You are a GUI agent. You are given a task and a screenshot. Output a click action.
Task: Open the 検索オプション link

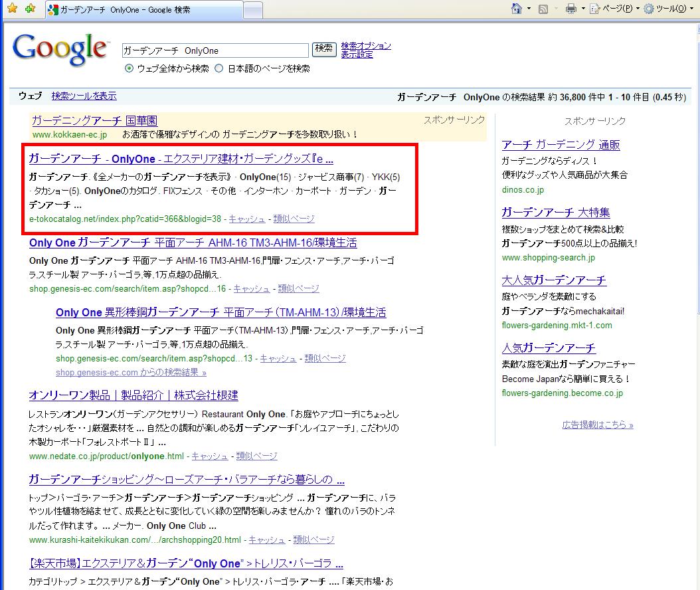pos(366,46)
